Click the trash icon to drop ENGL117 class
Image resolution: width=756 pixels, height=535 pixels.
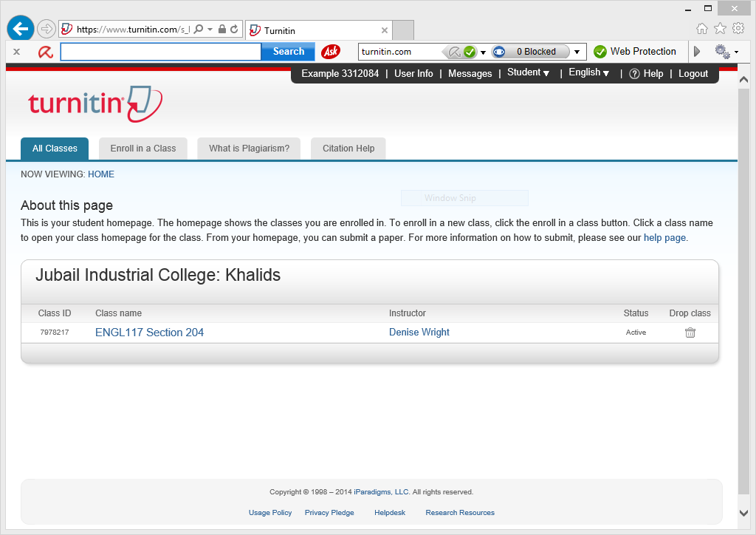[x=690, y=333]
